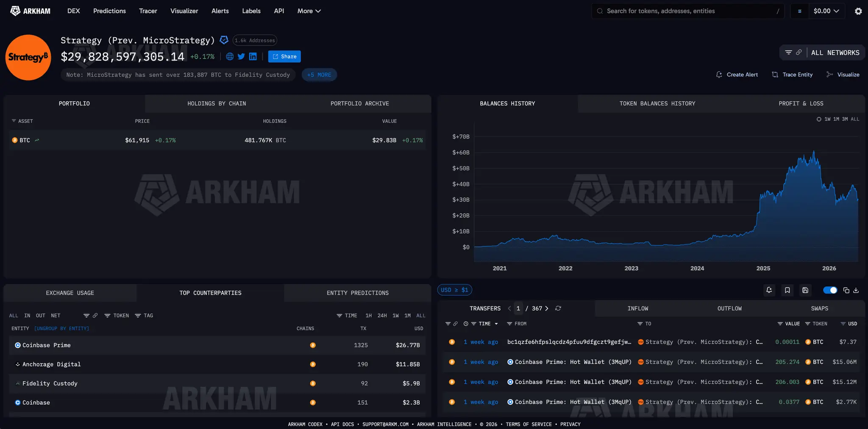Screen dimensions: 868x429
Task: Expand the $0.00 balance dropdown
Action: (826, 11)
